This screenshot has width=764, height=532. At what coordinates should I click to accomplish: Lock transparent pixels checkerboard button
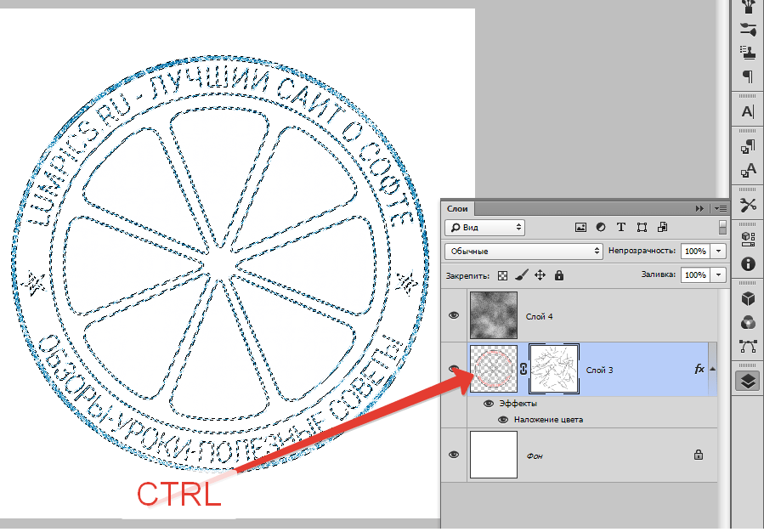click(502, 275)
